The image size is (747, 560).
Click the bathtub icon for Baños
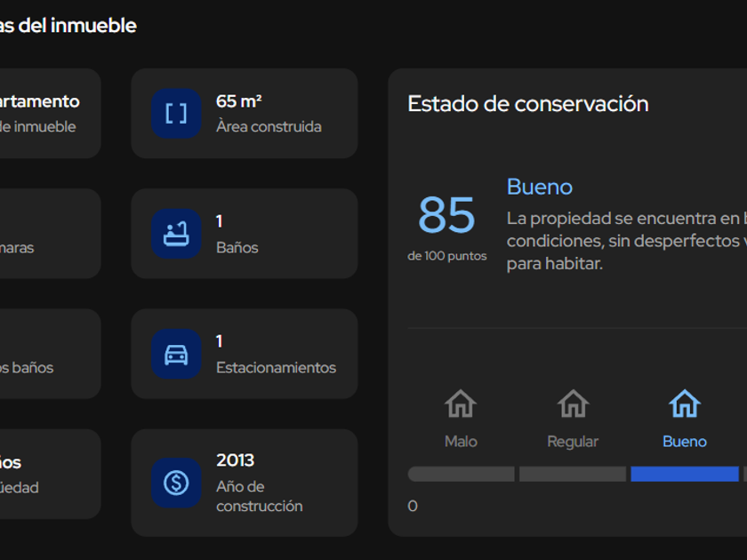[x=176, y=234]
